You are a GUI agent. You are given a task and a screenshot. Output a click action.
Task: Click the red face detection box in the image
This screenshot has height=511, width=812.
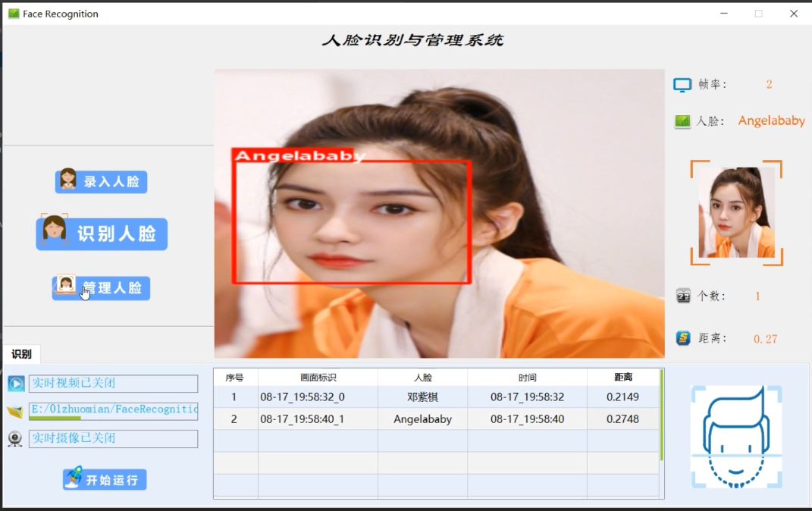[x=352, y=222]
